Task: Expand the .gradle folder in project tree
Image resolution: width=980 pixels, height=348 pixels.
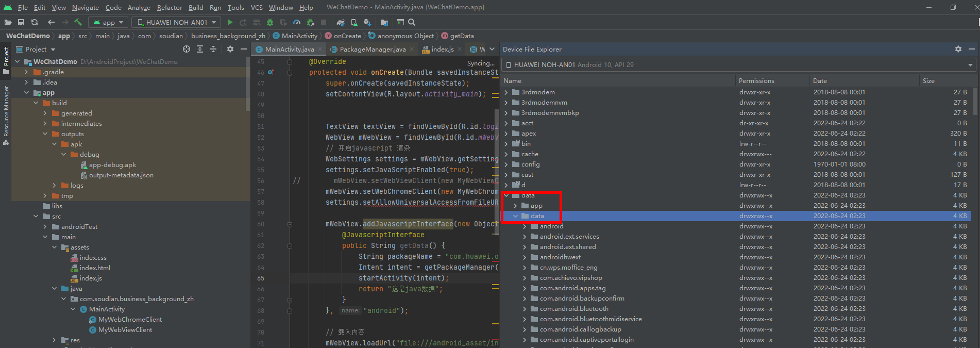Action: [26, 72]
